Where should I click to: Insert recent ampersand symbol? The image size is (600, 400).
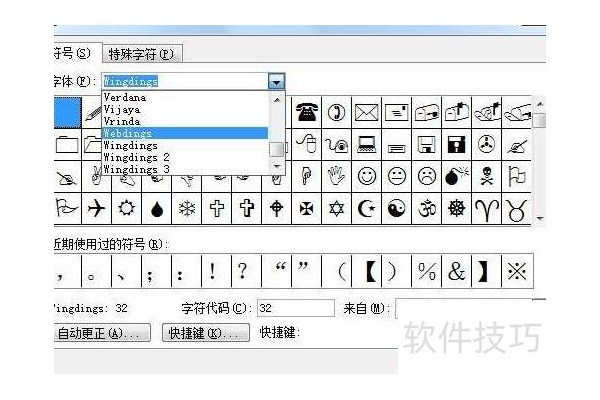pyautogui.click(x=457, y=271)
